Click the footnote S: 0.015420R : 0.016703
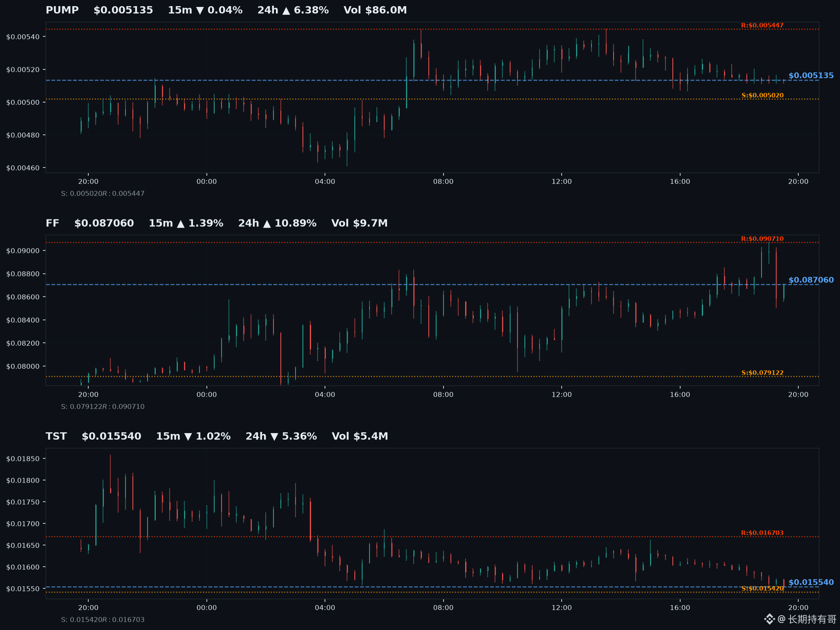This screenshot has height=630, width=840. click(103, 620)
